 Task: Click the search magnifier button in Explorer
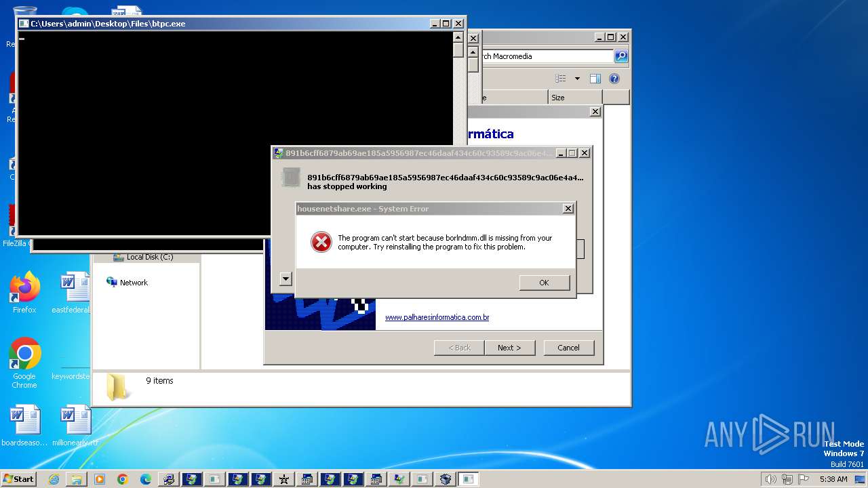[x=621, y=56]
